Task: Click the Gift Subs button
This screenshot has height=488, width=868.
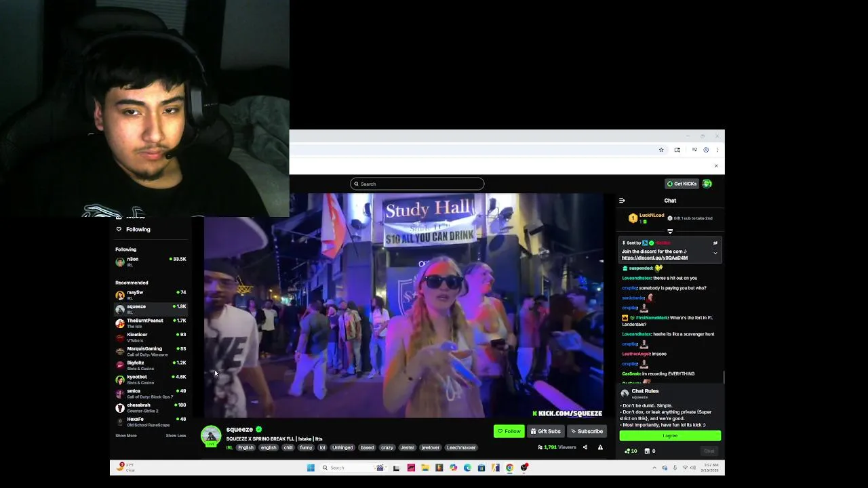Action: 546,431
